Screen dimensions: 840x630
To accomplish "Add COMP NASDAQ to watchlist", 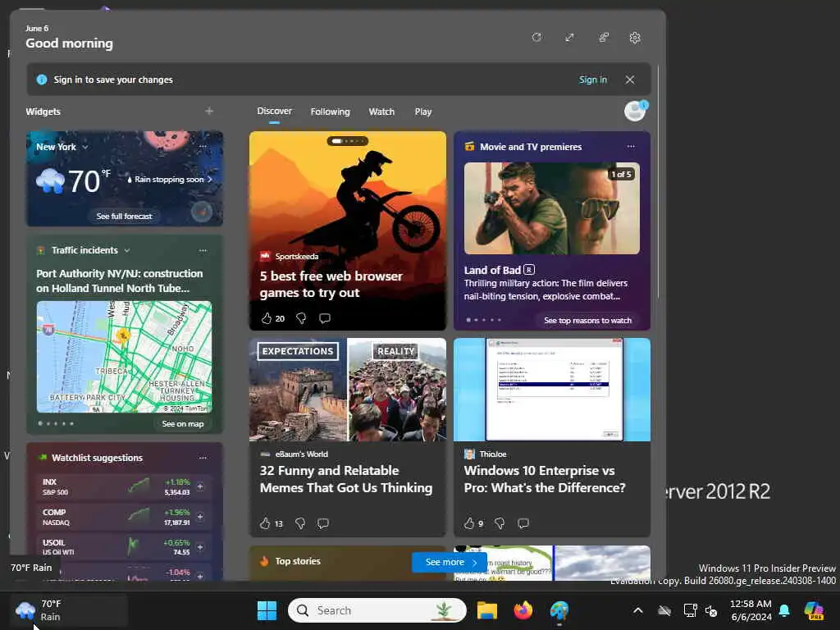I will click(200, 517).
